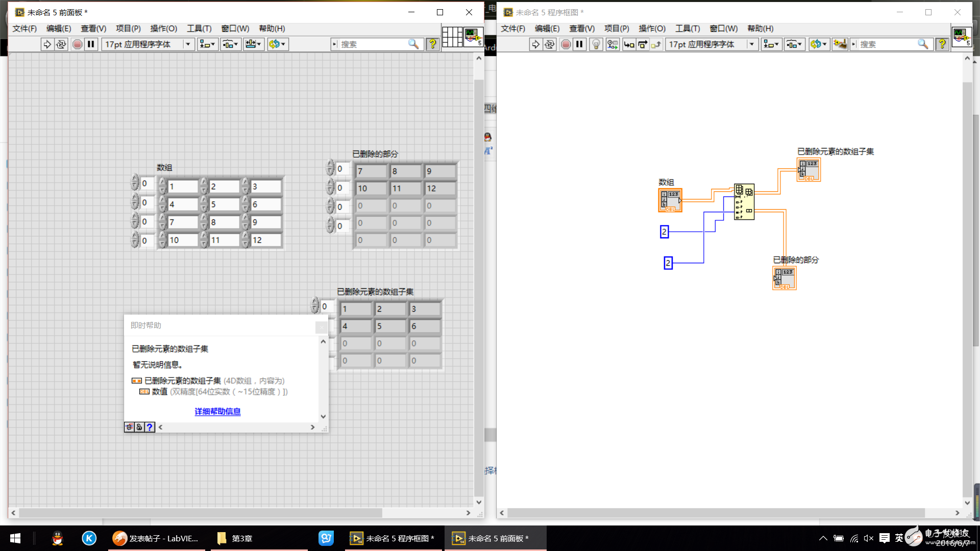Viewport: 980px width, 551px height.
Task: Click upper numeric constant 2
Action: point(664,232)
